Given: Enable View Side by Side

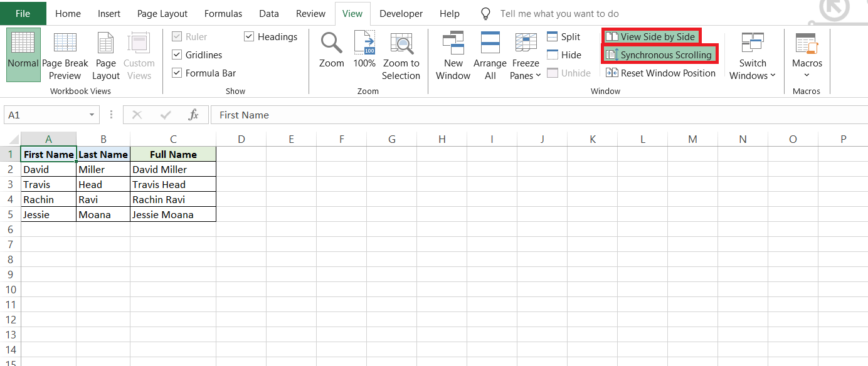Looking at the screenshot, I should click(651, 37).
